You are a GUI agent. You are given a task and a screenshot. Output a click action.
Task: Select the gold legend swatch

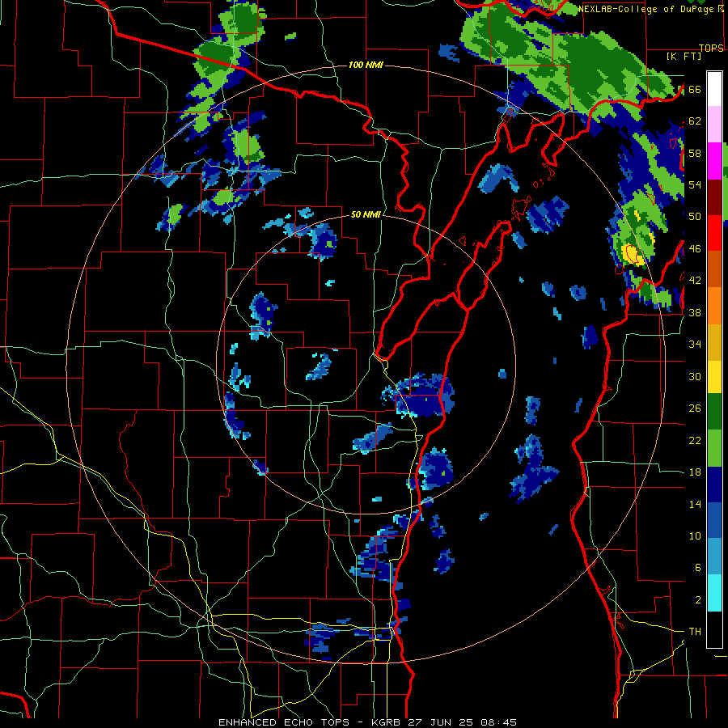(714, 342)
